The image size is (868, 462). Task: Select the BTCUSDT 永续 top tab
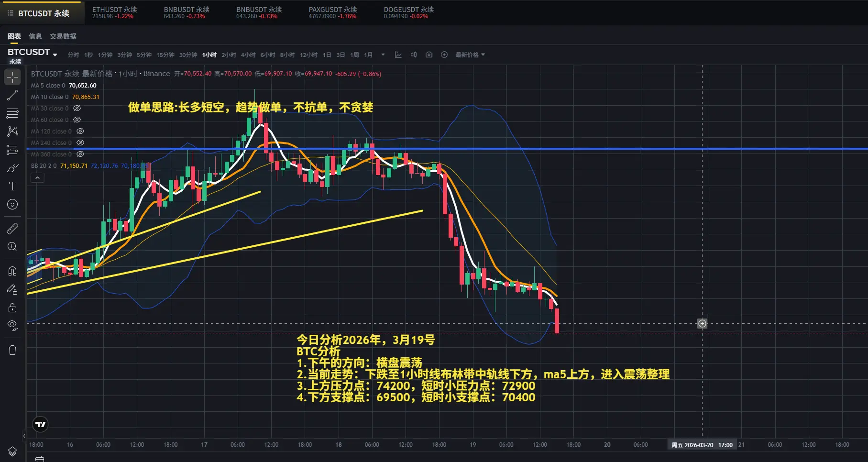tap(43, 13)
